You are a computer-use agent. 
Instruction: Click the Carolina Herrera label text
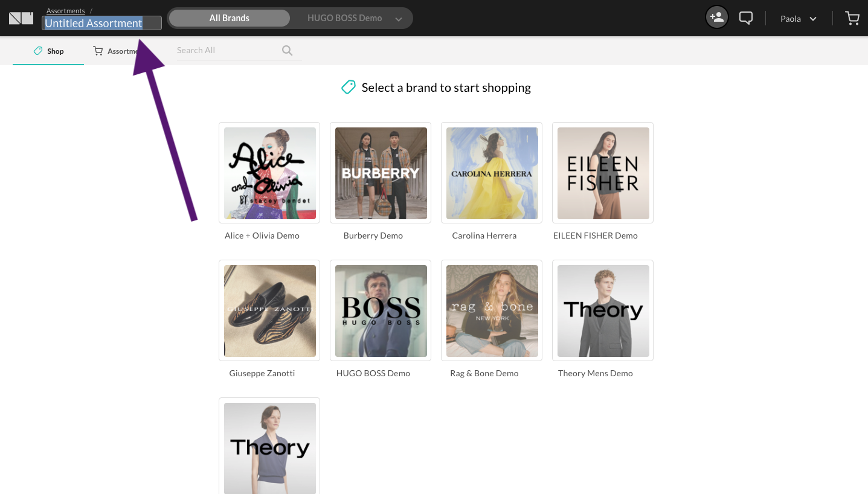click(x=484, y=236)
